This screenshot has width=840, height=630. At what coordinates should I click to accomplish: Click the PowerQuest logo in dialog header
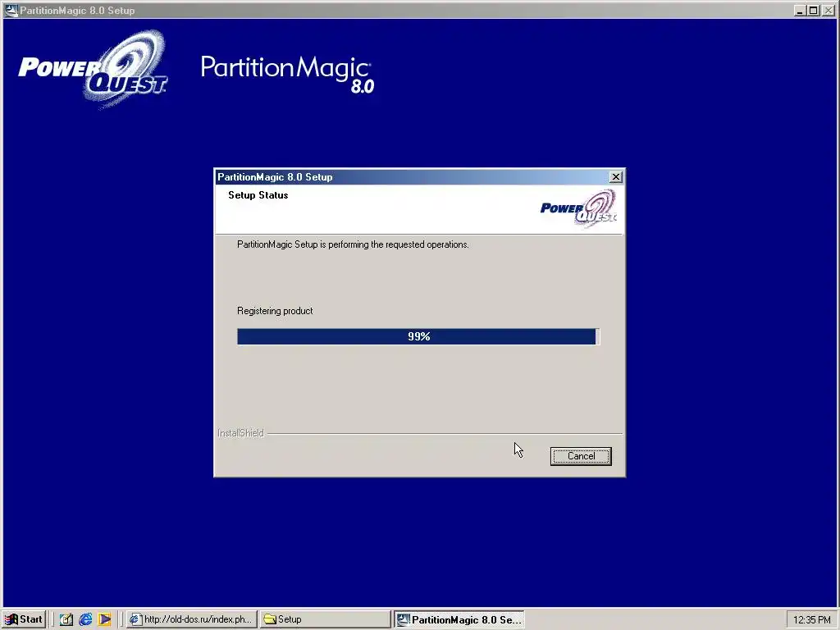578,208
